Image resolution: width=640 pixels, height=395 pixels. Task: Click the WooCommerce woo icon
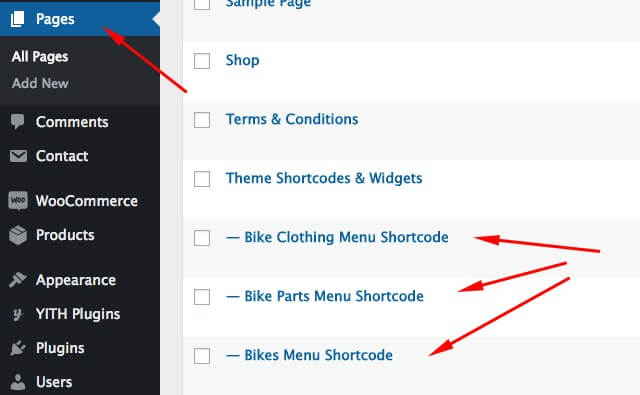click(18, 201)
